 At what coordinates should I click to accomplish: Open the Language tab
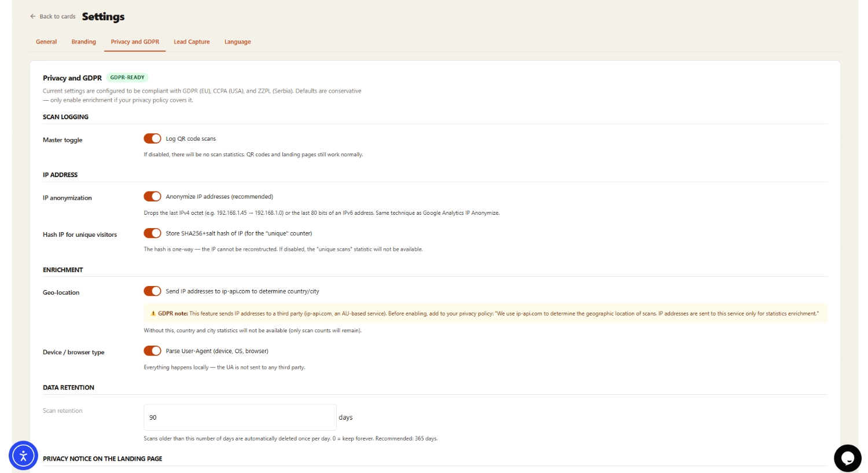(238, 42)
